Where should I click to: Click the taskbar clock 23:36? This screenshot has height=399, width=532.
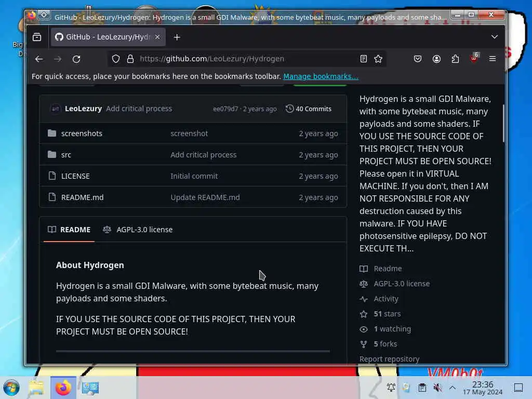483,388
